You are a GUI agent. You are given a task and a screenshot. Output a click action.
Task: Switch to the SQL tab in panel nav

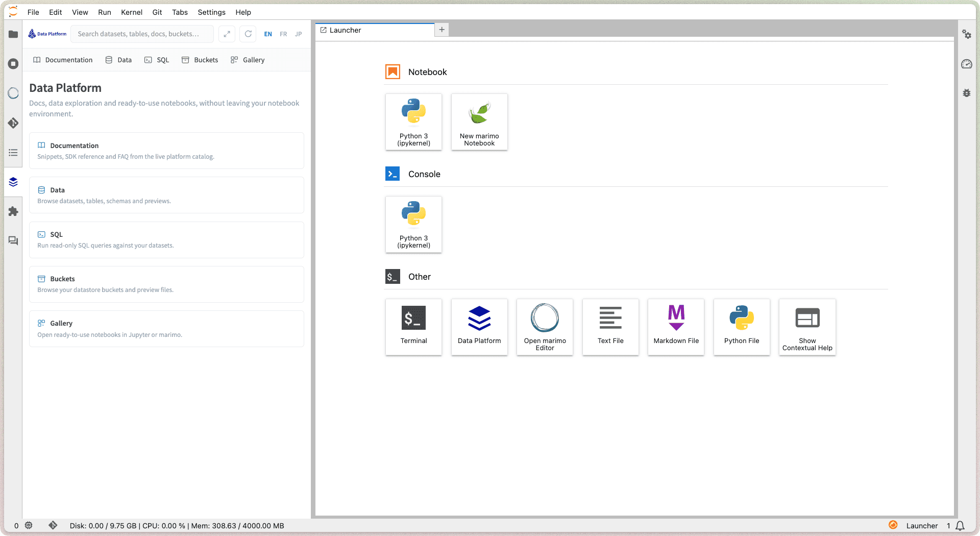(x=157, y=60)
